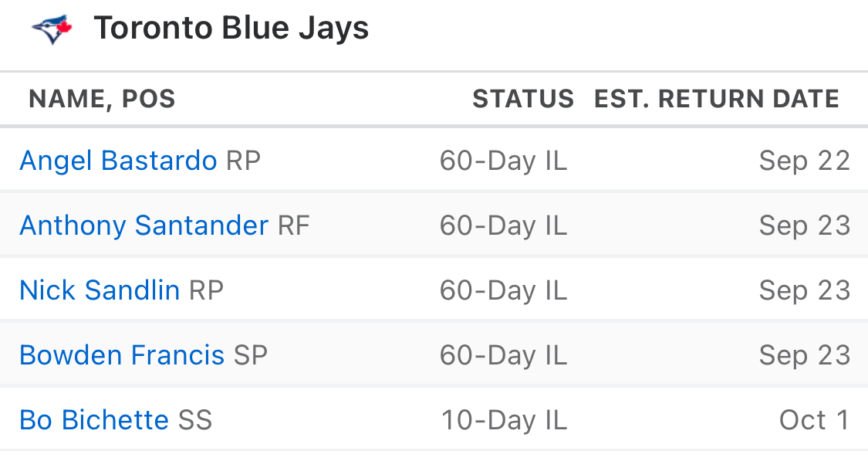868x461 pixels.
Task: Click Bowden Francis's Sep 23 return date
Action: pos(804,355)
